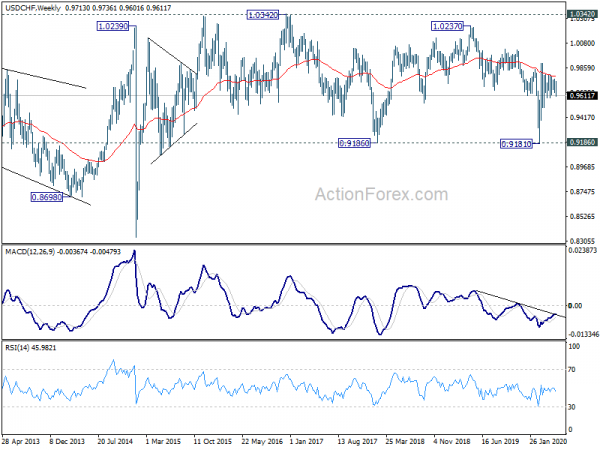This screenshot has width=600, height=450.
Task: Click the ActionForex.com watermark
Action: (x=382, y=194)
